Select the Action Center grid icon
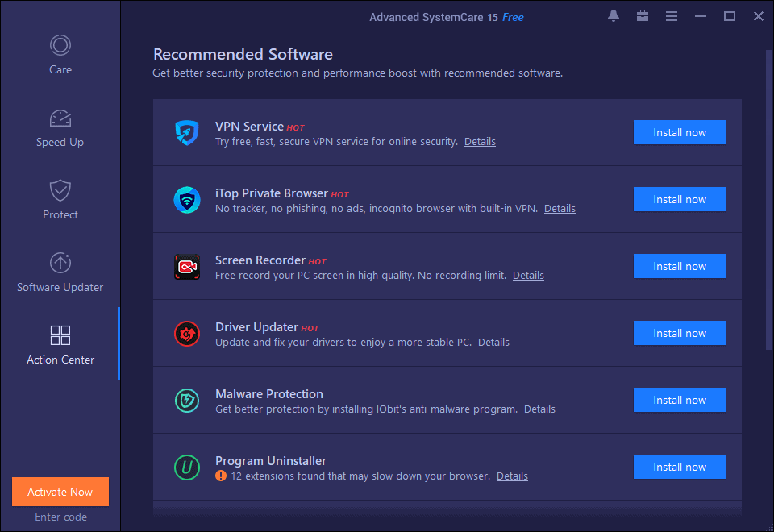The height and width of the screenshot is (532, 774). [x=60, y=335]
